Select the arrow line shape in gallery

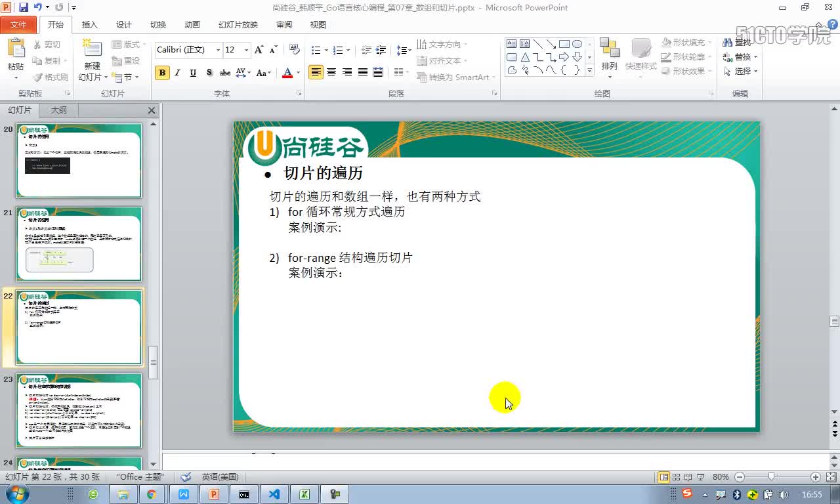(551, 44)
